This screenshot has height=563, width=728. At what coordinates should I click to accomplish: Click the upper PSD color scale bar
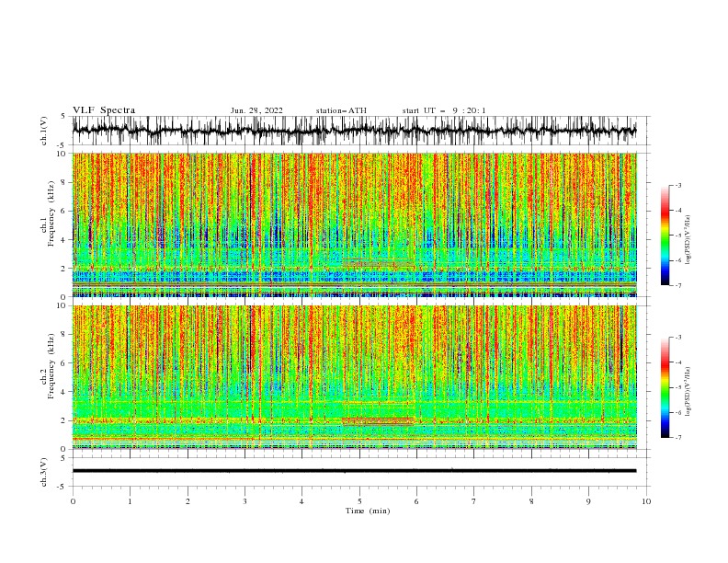pos(665,236)
